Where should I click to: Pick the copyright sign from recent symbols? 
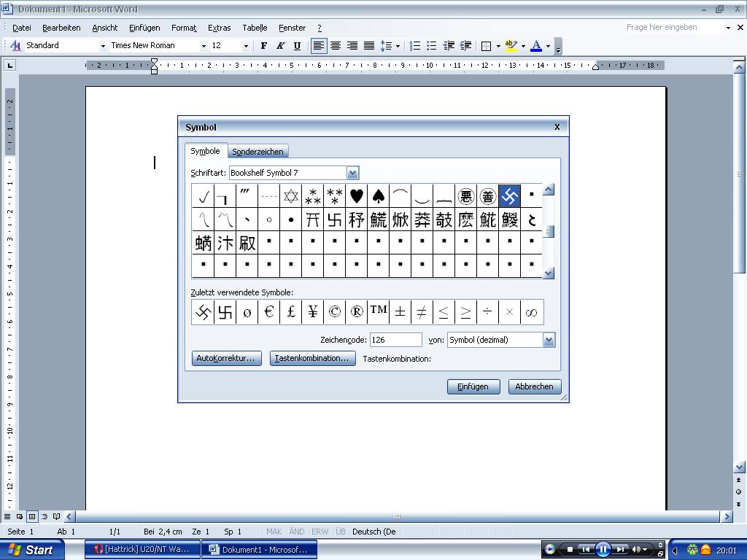tap(334, 312)
